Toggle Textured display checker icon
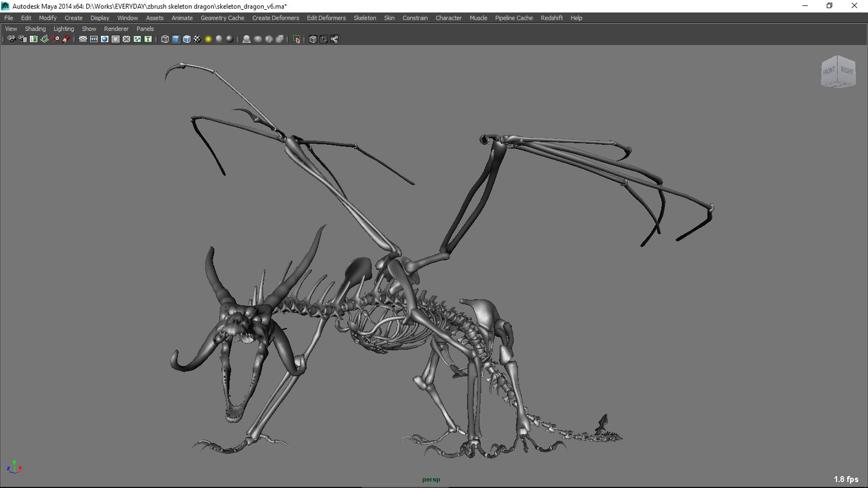This screenshot has width=868, height=488. [197, 39]
